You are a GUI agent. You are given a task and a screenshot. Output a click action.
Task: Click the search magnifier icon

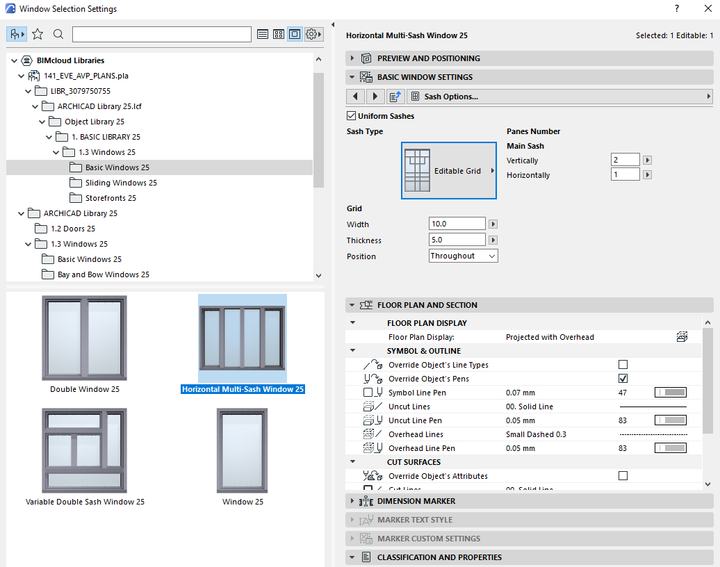tap(58, 34)
